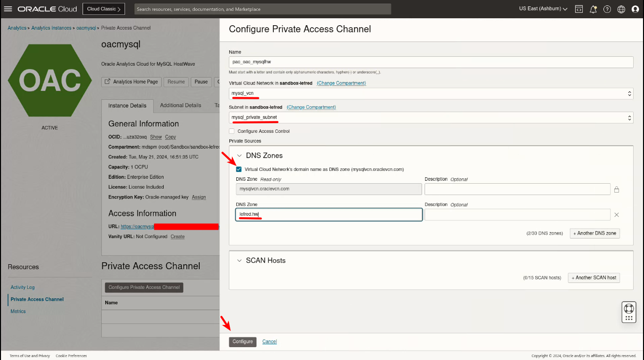
Task: Remove the lefred.hw DNS zone row
Action: pos(616,215)
